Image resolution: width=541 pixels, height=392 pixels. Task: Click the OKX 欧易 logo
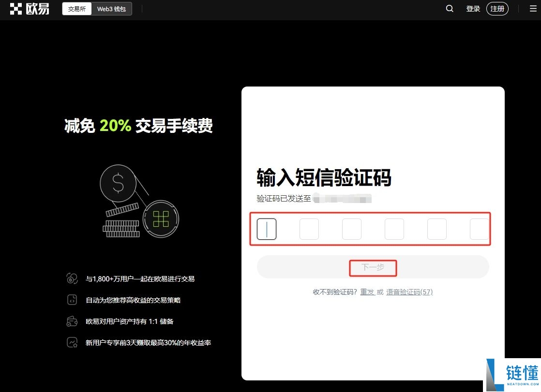(x=29, y=9)
